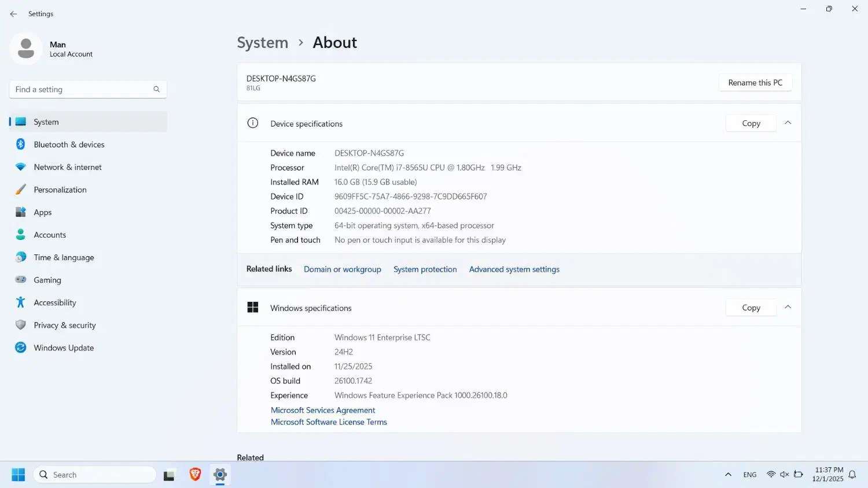Go to Personalization settings
This screenshot has width=868, height=488.
coord(60,190)
